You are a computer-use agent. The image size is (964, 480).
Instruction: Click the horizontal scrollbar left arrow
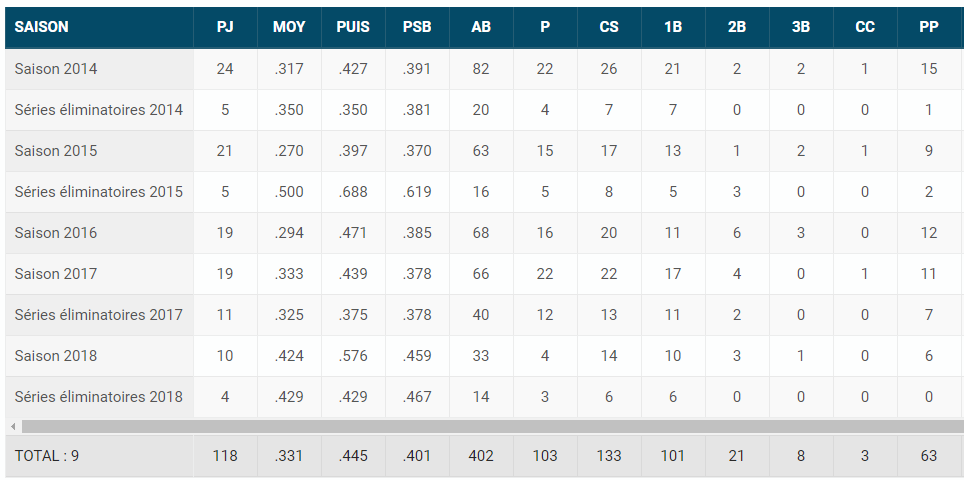pos(13,426)
